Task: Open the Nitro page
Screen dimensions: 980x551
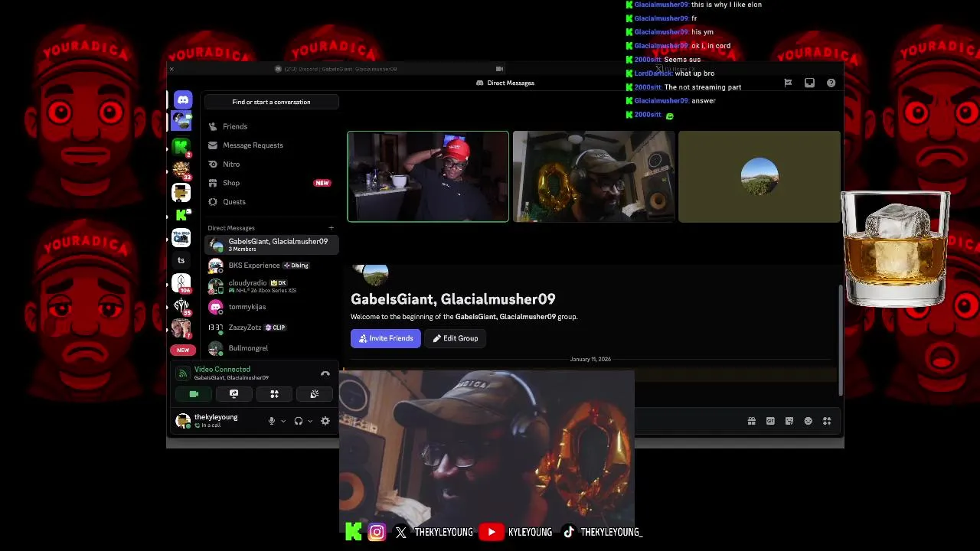Action: [272, 164]
